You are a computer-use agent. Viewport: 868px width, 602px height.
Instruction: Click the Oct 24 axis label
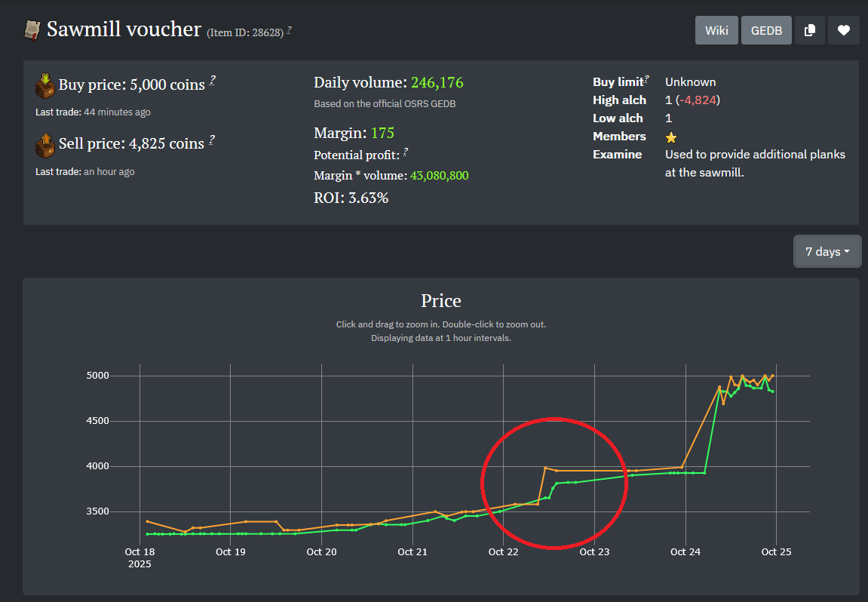(686, 551)
